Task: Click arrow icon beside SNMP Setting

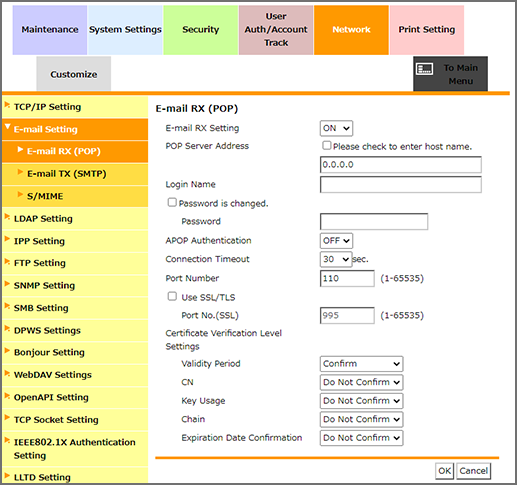Action: pyautogui.click(x=7, y=284)
